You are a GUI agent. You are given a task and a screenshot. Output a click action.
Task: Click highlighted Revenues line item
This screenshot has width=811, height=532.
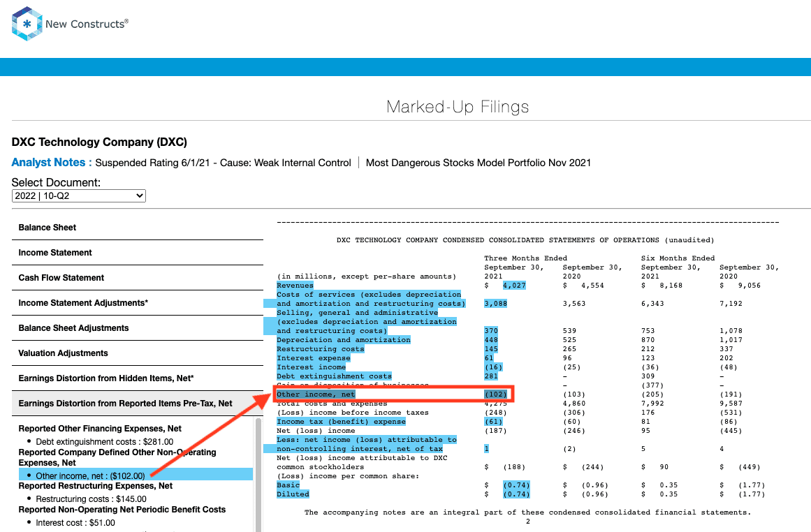click(295, 286)
